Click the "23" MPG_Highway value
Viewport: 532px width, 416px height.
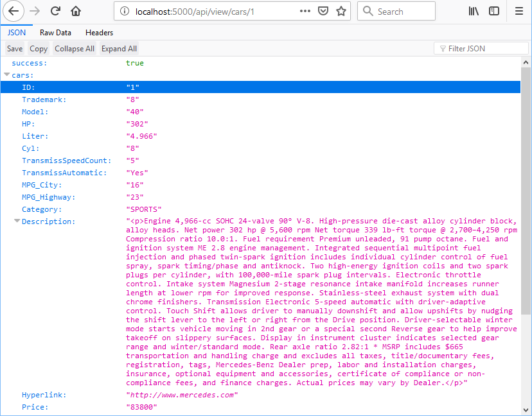pyautogui.click(x=135, y=197)
